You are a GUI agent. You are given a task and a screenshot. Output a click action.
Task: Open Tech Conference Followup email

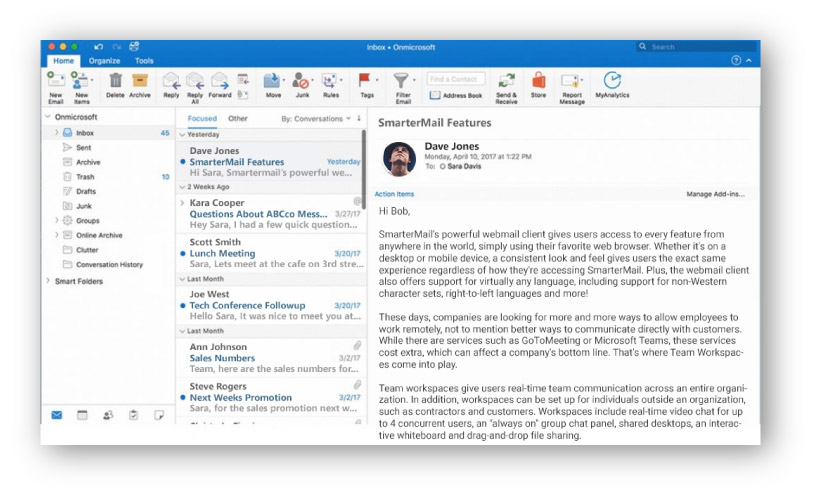271,305
